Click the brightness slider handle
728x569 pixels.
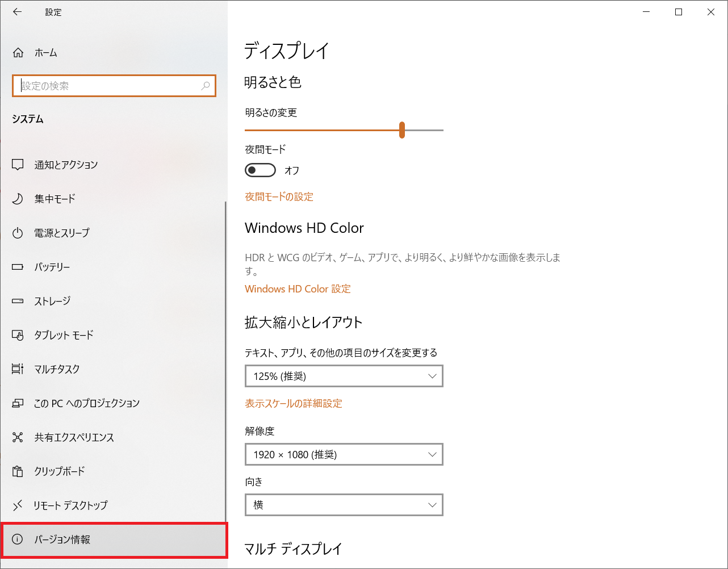click(402, 130)
